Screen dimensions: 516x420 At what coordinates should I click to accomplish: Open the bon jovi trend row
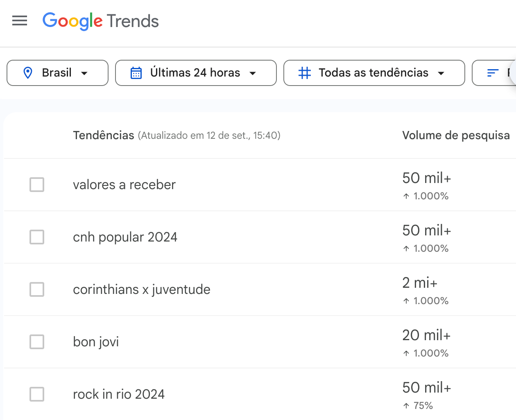click(260, 342)
